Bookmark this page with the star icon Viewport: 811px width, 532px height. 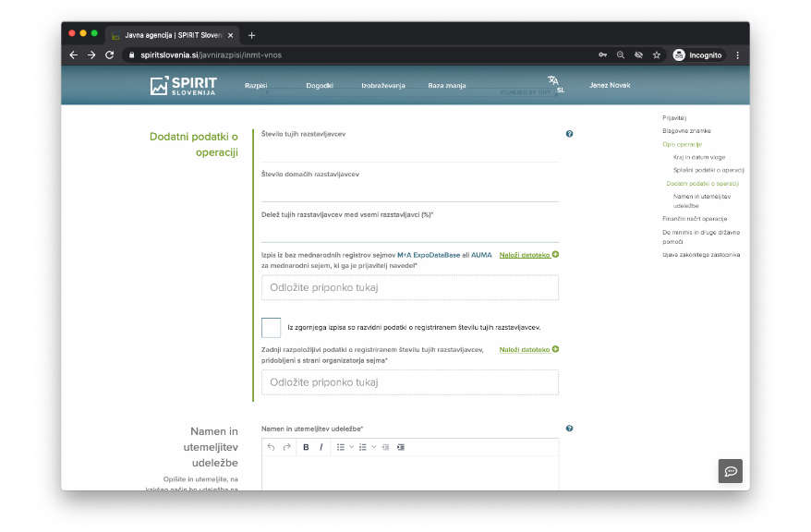[x=657, y=55]
